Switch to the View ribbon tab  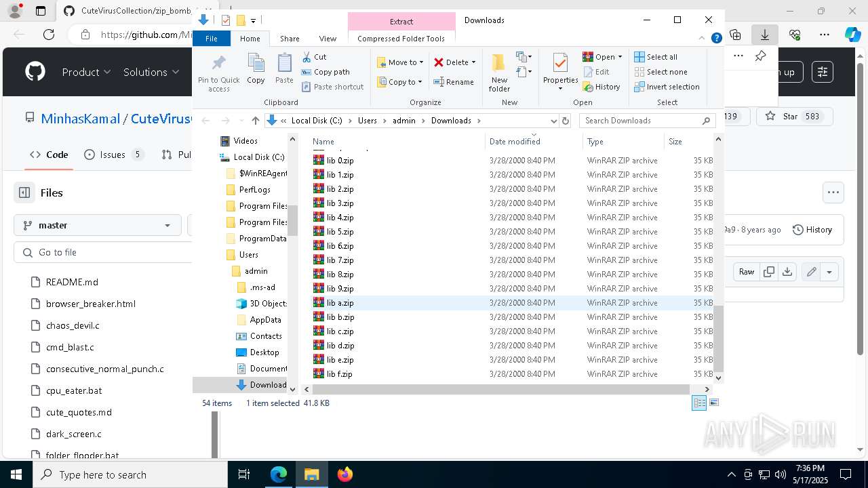coord(328,39)
